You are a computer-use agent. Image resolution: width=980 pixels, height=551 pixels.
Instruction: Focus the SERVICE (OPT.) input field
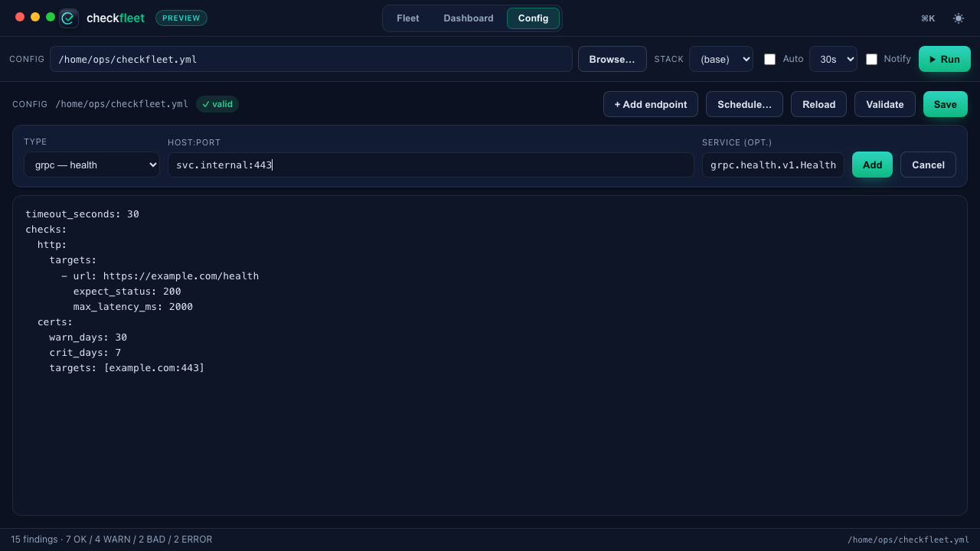point(773,165)
